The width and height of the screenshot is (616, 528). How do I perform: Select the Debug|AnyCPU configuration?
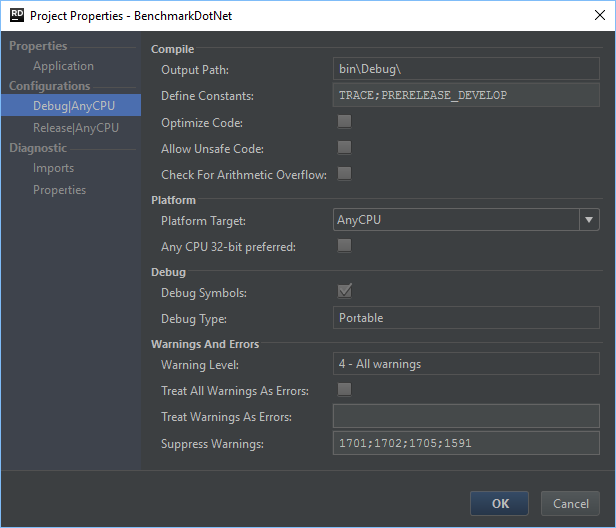(x=71, y=105)
